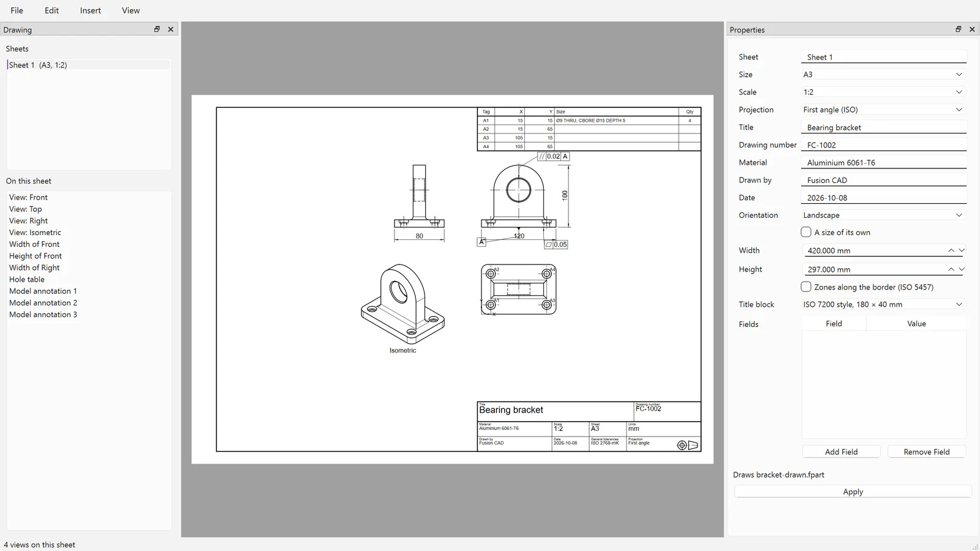The height and width of the screenshot is (551, 980).
Task: Increase Height with the up arrow
Action: 951,269
